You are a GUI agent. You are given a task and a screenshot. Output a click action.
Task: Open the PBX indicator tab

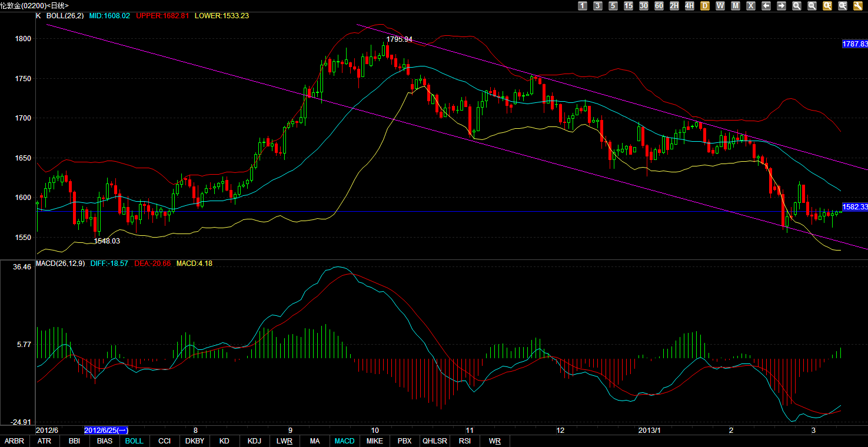coord(404,441)
